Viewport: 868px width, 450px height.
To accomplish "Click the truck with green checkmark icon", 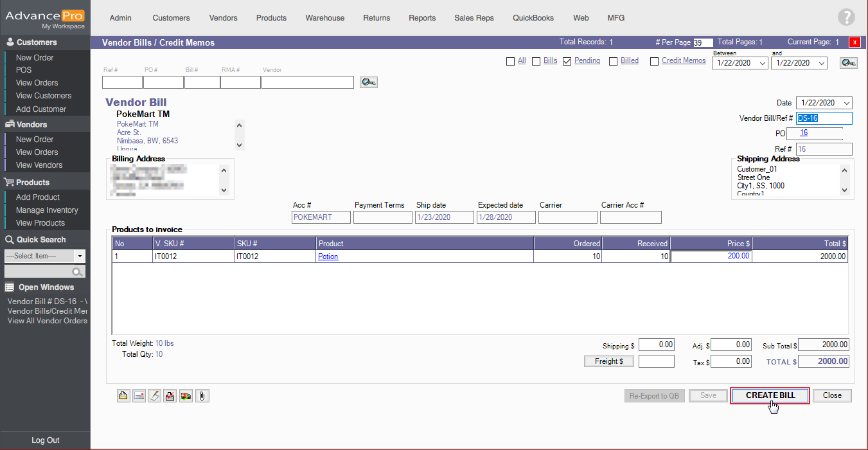I will click(186, 396).
